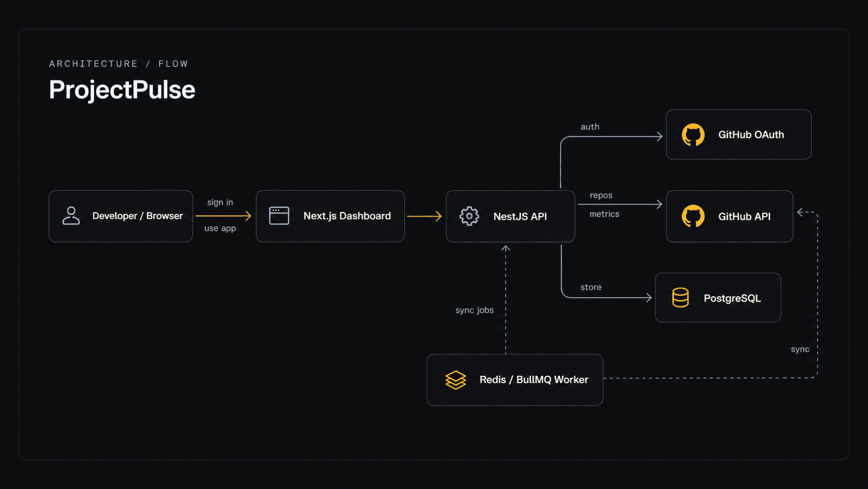Click the "ProjectPulse" title
Screen dimensions: 868x489
coord(122,90)
